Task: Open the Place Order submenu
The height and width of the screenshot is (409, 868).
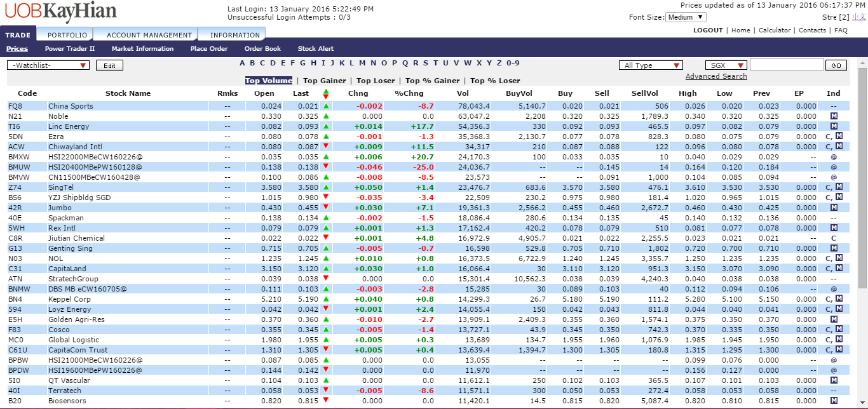Action: (x=209, y=49)
